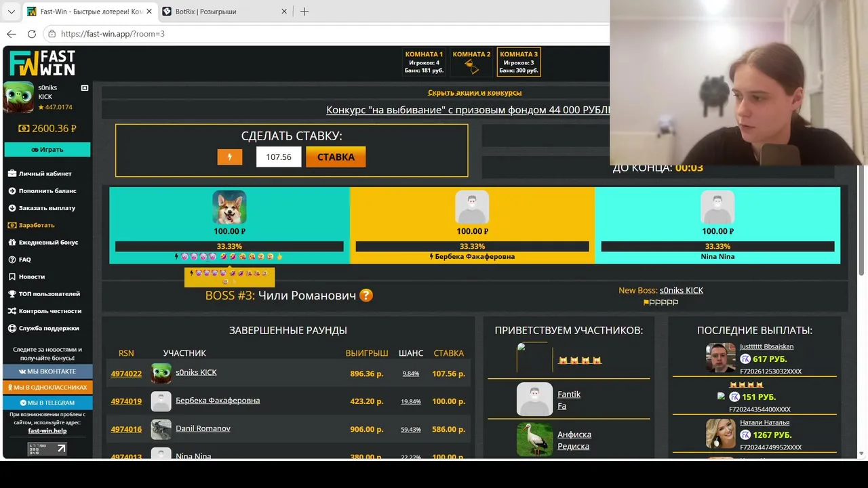The width and height of the screenshot is (868, 488).
Task: Switch to КОМНАТА 3 room
Action: (519, 62)
